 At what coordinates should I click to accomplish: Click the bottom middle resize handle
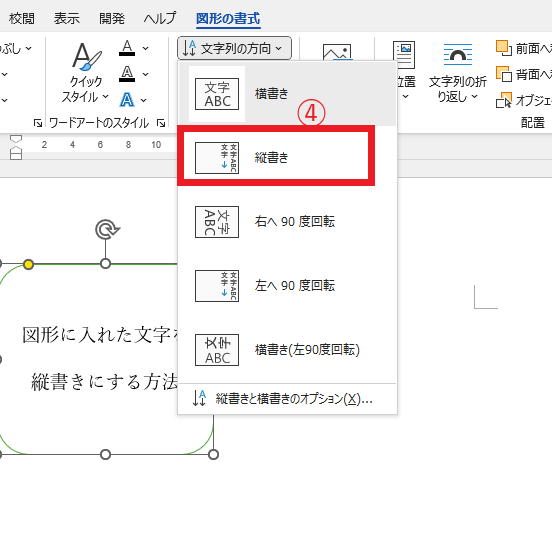[105, 454]
